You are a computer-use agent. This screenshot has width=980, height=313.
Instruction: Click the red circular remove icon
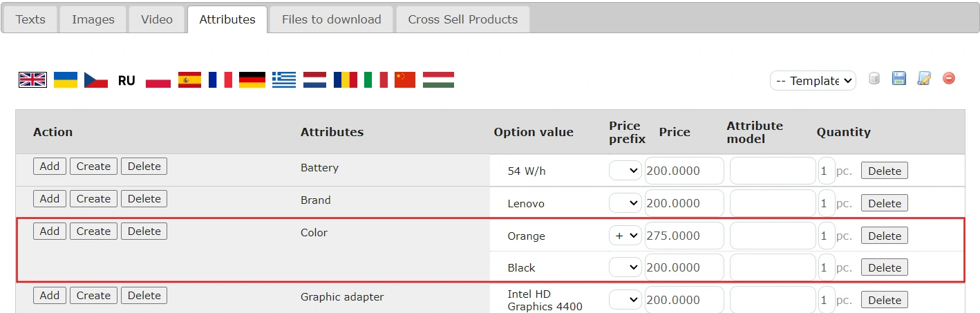pyautogui.click(x=949, y=79)
